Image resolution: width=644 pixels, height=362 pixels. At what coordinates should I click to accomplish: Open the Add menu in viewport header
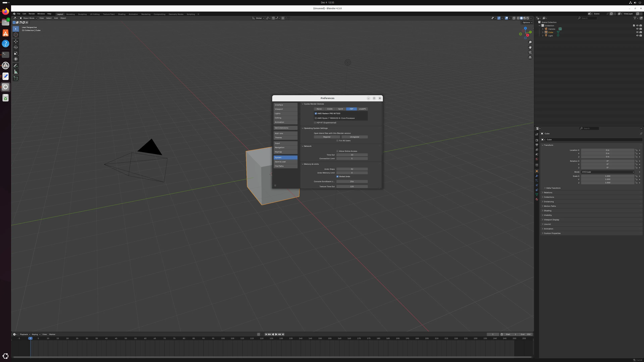click(56, 18)
